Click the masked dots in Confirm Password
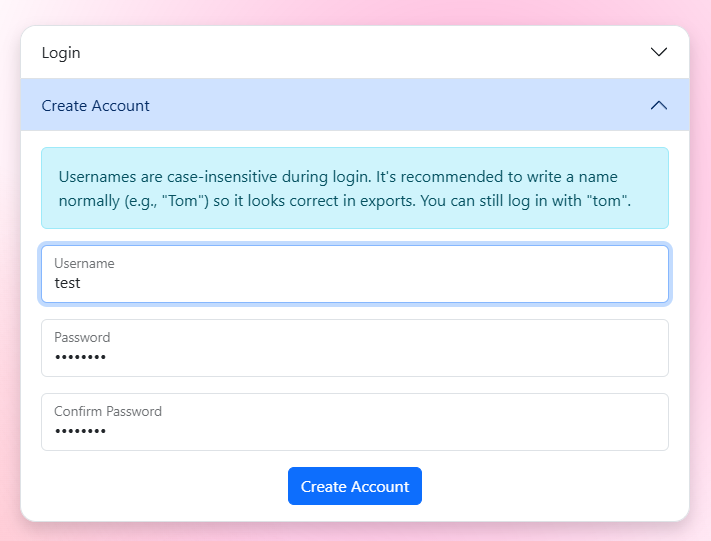This screenshot has width=711, height=541. tap(80, 431)
